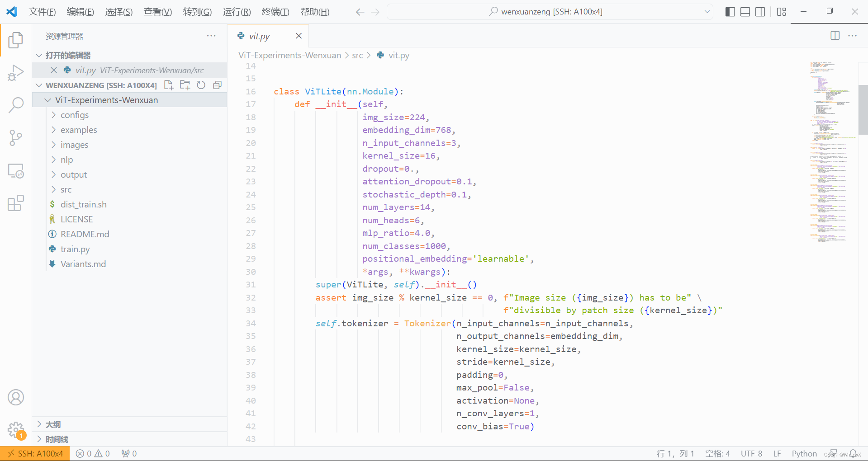Go back in navigation history
Image resolution: width=868 pixels, height=461 pixels.
360,12
